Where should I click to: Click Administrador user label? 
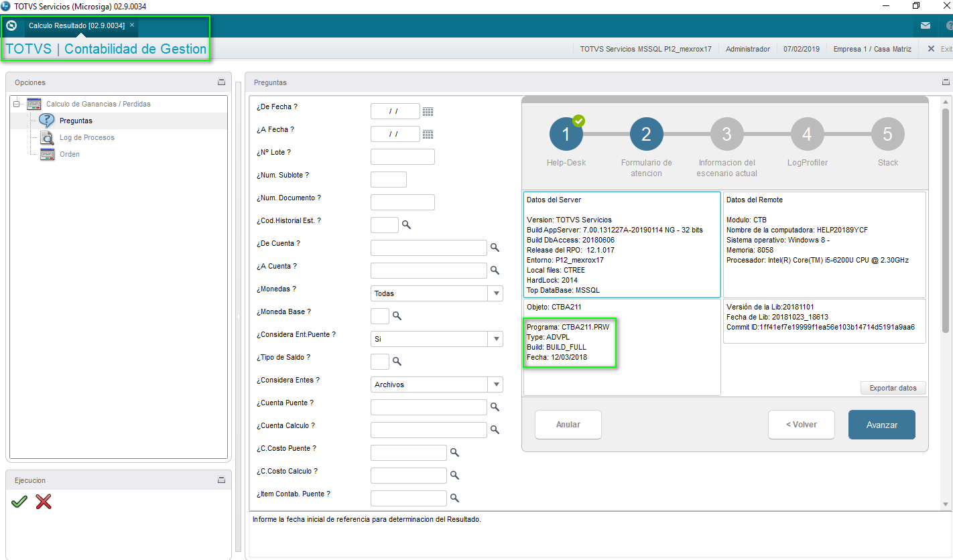pyautogui.click(x=748, y=49)
